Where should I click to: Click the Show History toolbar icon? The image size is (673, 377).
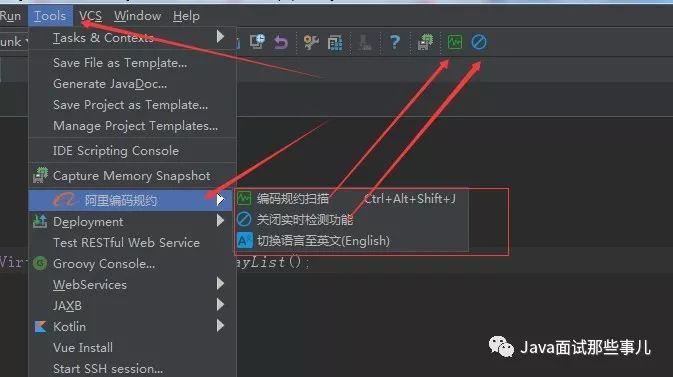point(257,42)
